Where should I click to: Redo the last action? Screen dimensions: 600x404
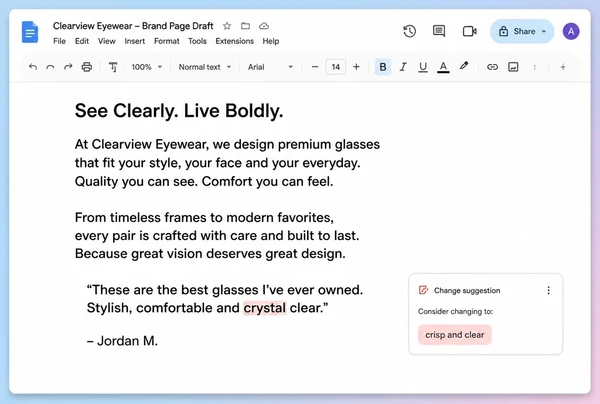(x=68, y=67)
